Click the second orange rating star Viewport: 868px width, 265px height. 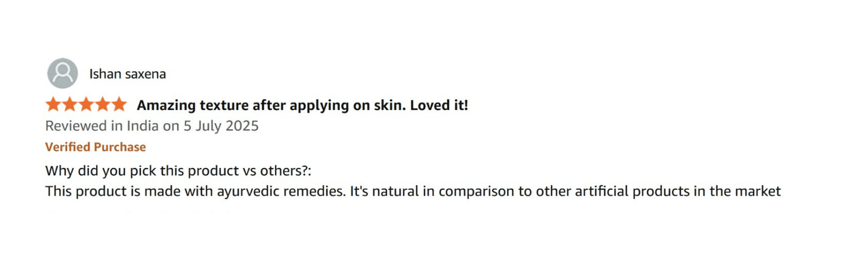70,104
